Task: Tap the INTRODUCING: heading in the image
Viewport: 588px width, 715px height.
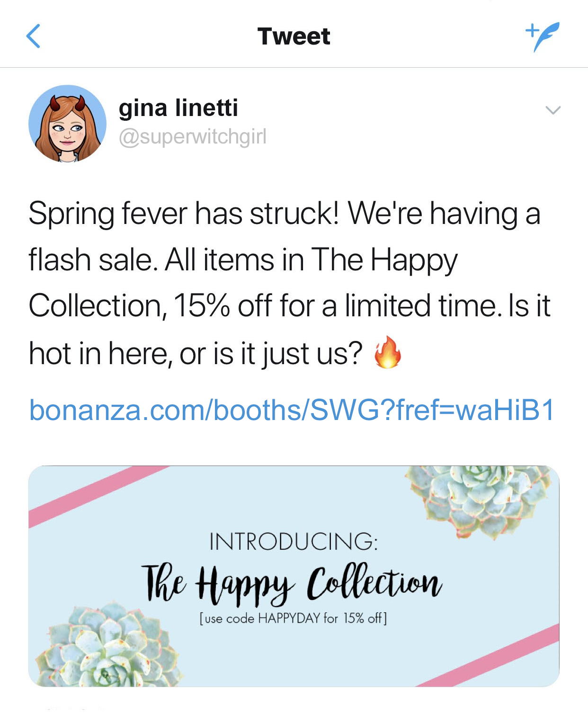Action: 294,542
